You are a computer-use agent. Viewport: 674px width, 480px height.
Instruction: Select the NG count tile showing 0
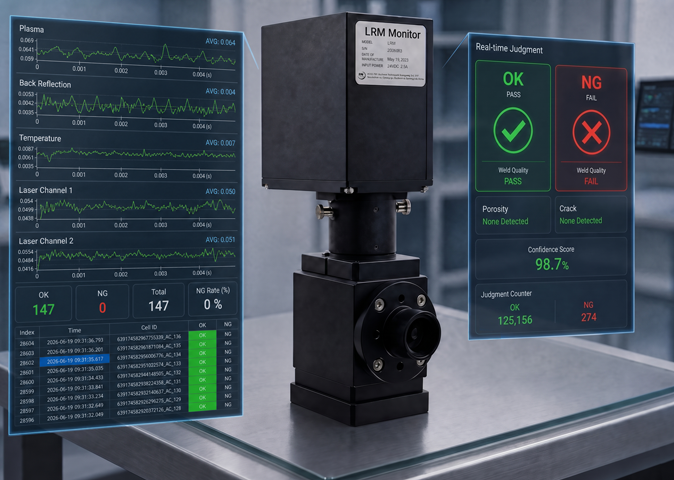[x=102, y=302]
